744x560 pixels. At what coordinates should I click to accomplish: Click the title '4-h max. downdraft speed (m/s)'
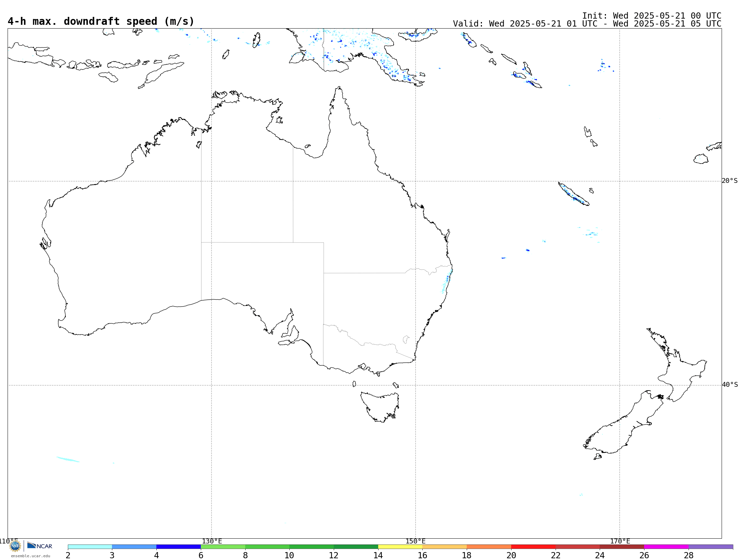[101, 21]
